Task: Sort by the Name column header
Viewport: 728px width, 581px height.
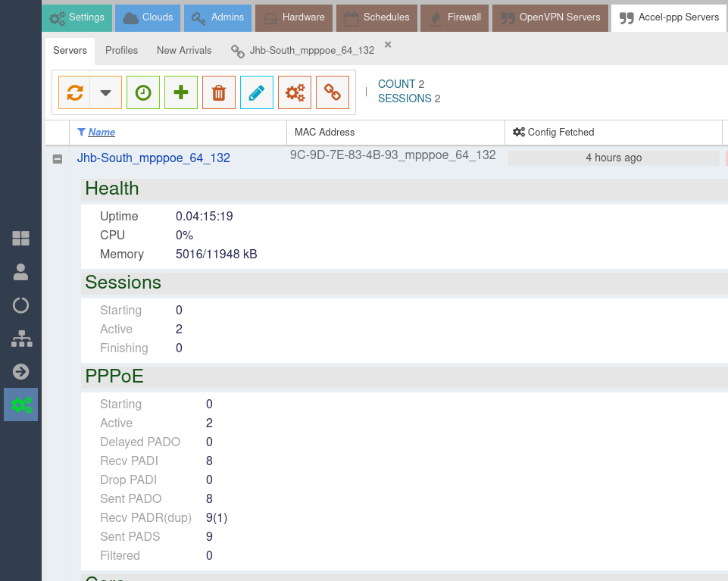Action: coord(102,132)
